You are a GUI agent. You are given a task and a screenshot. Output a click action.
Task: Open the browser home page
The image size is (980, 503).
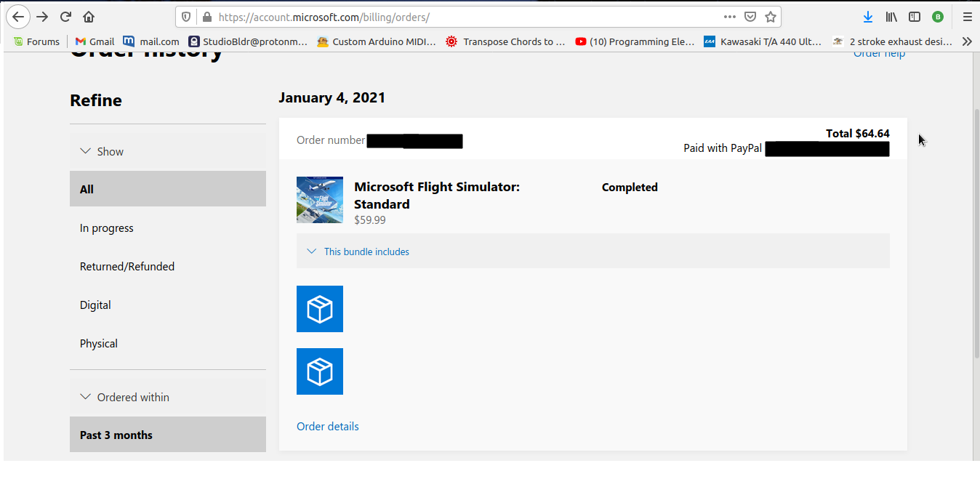click(x=89, y=17)
